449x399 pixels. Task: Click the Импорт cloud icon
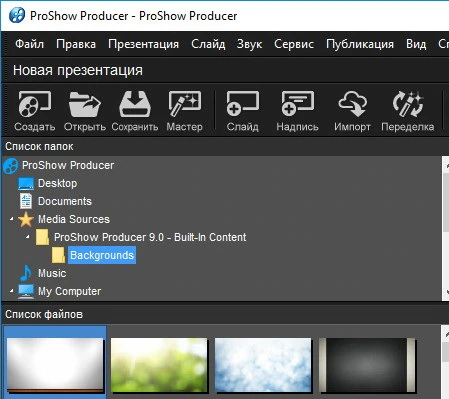pyautogui.click(x=352, y=104)
